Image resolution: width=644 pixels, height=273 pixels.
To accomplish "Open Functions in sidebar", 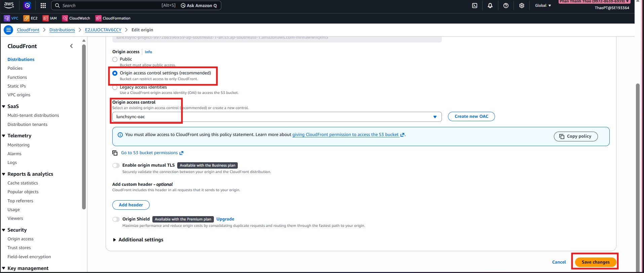I will point(17,77).
